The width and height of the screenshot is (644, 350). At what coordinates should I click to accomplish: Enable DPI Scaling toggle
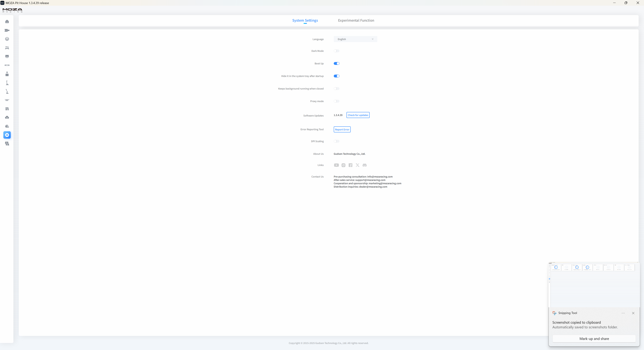336,141
